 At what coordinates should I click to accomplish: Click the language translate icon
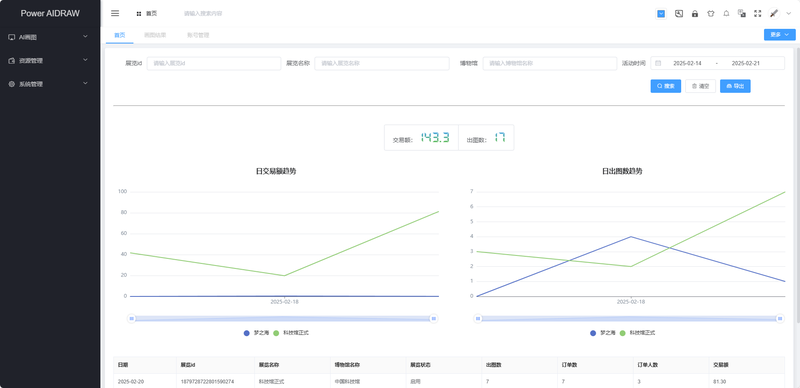(x=742, y=14)
